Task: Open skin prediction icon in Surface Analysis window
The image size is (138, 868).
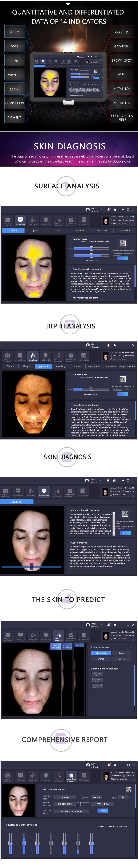Action: tap(58, 221)
